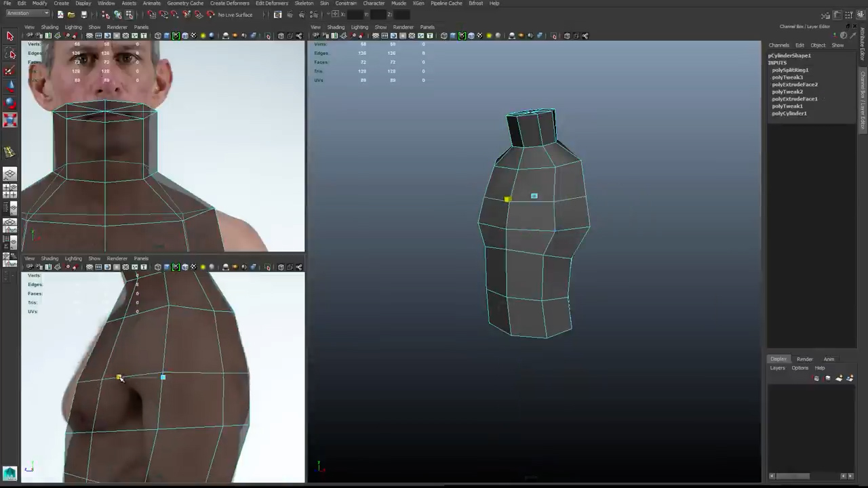Toggle smooth shade all in perspective panel
Viewport: 868px width, 488px height.
tap(453, 36)
